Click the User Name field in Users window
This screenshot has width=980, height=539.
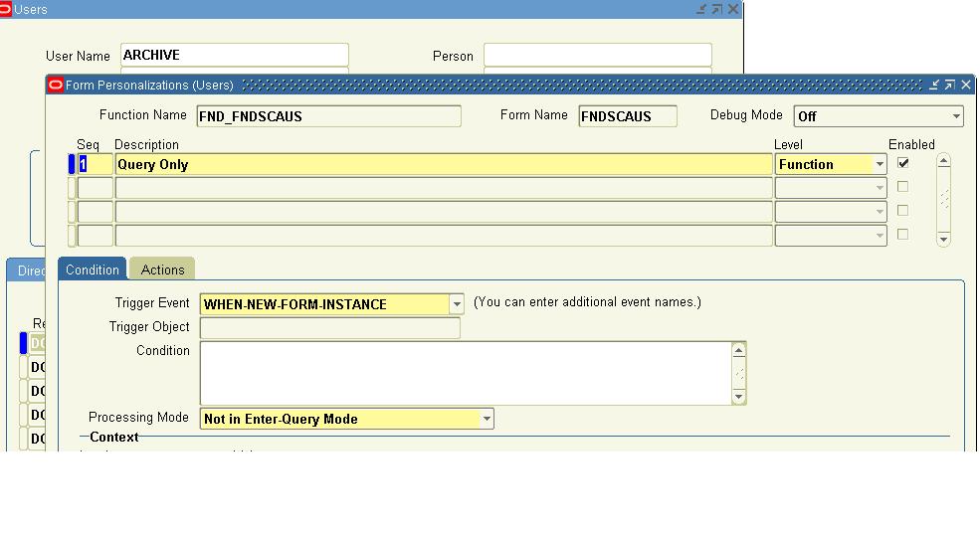pyautogui.click(x=235, y=55)
